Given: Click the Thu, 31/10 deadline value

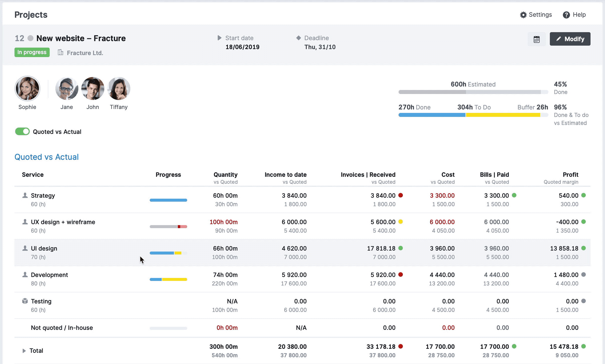Looking at the screenshot, I should point(320,47).
